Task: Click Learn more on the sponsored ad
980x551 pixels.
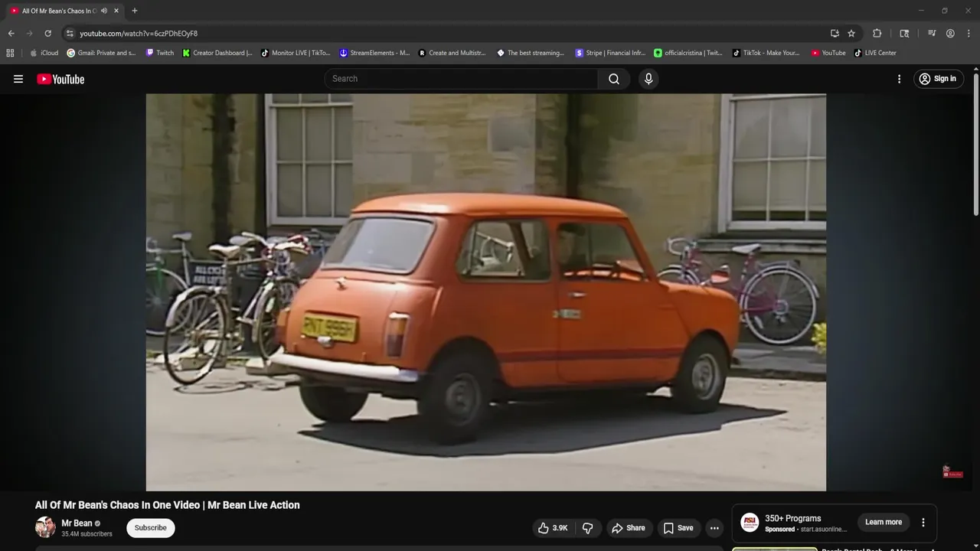Action: pos(884,522)
